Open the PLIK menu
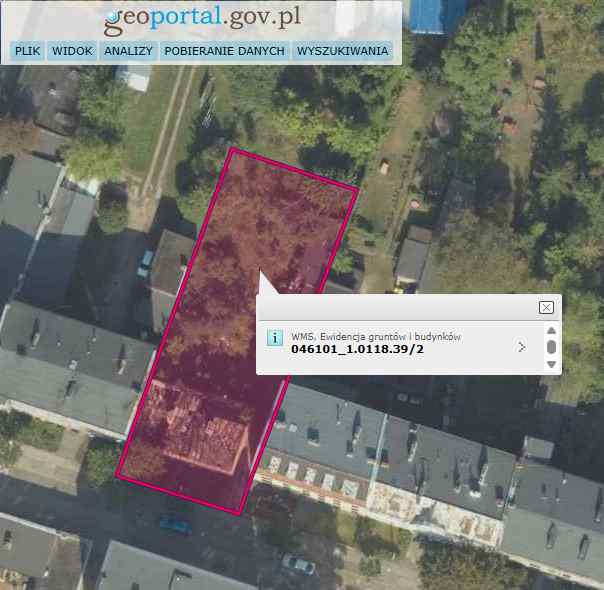This screenshot has height=590, width=604. tap(27, 51)
